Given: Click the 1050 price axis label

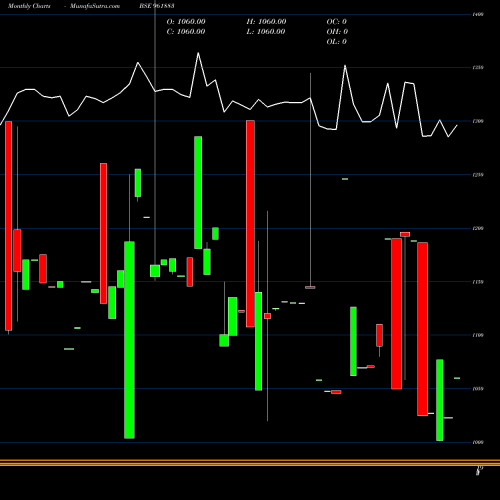Looking at the screenshot, I should [x=478, y=389].
